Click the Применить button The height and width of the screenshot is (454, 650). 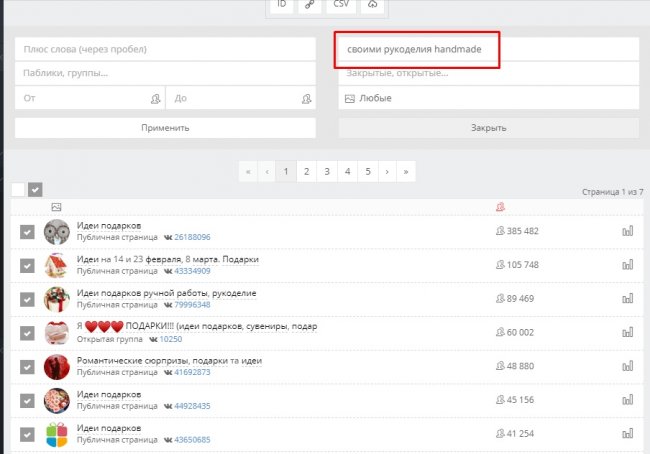tap(165, 128)
